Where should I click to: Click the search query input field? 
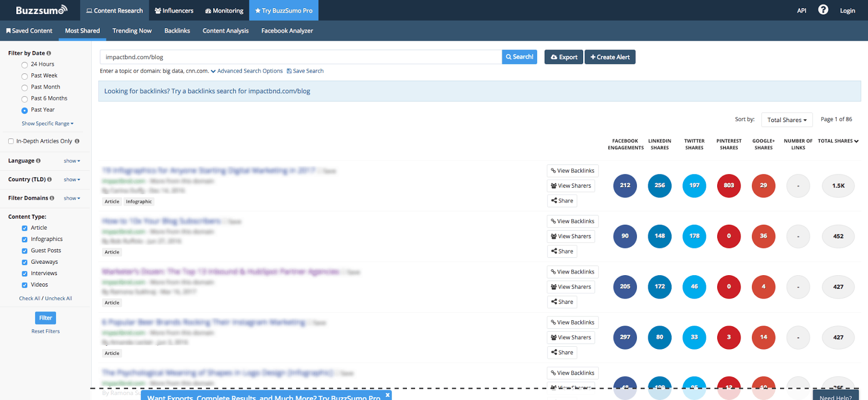301,57
